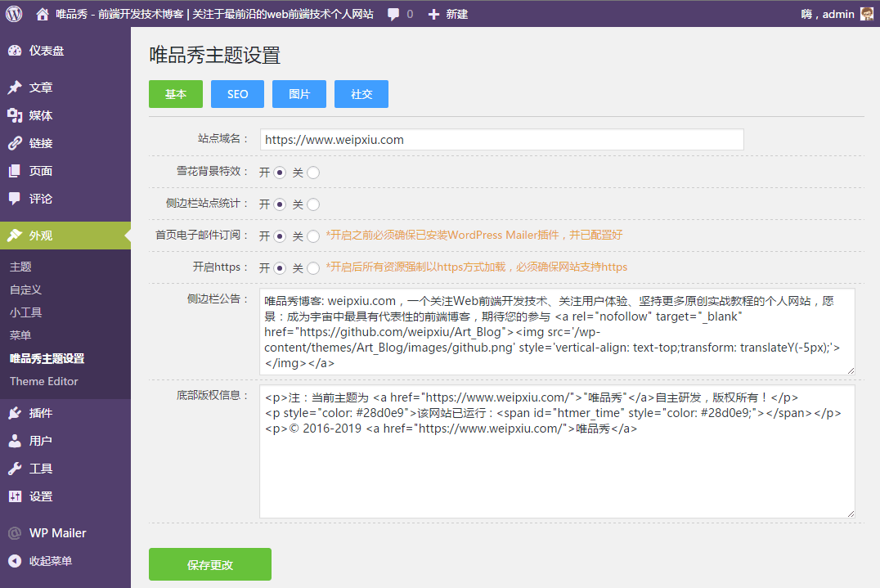Click the 链接 chain icon
880x588 pixels.
click(15, 143)
